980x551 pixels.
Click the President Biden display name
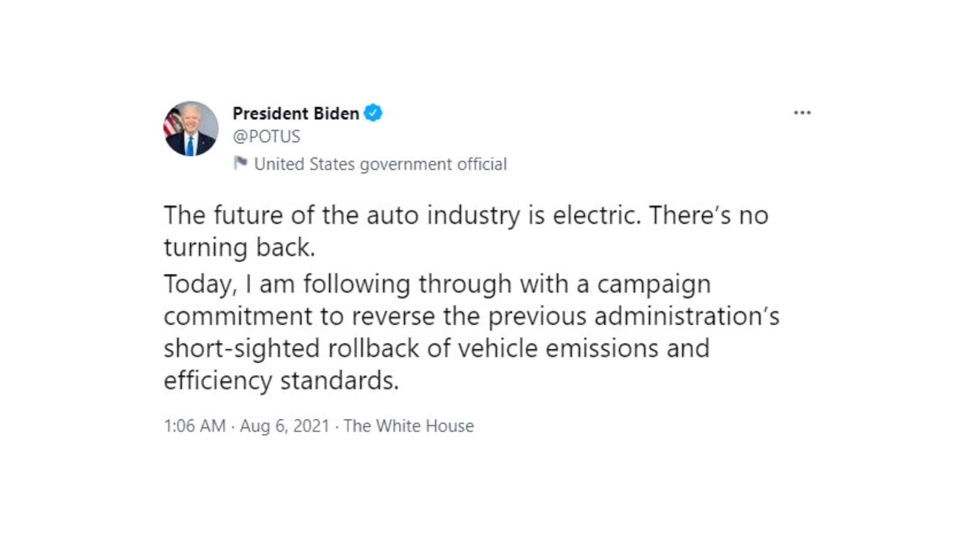coord(296,113)
